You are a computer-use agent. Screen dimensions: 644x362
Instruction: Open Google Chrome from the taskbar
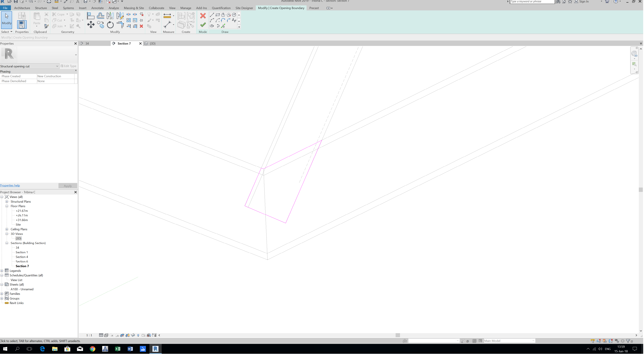point(93,349)
